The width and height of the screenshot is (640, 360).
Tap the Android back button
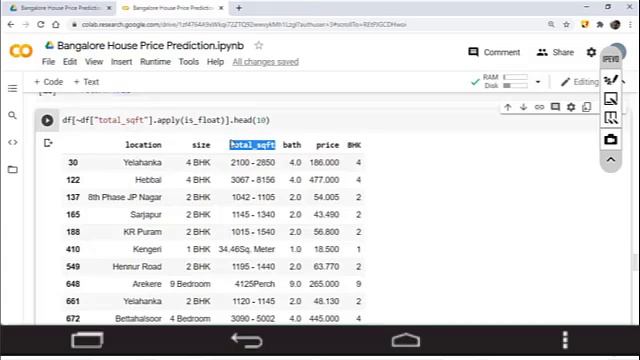click(247, 340)
